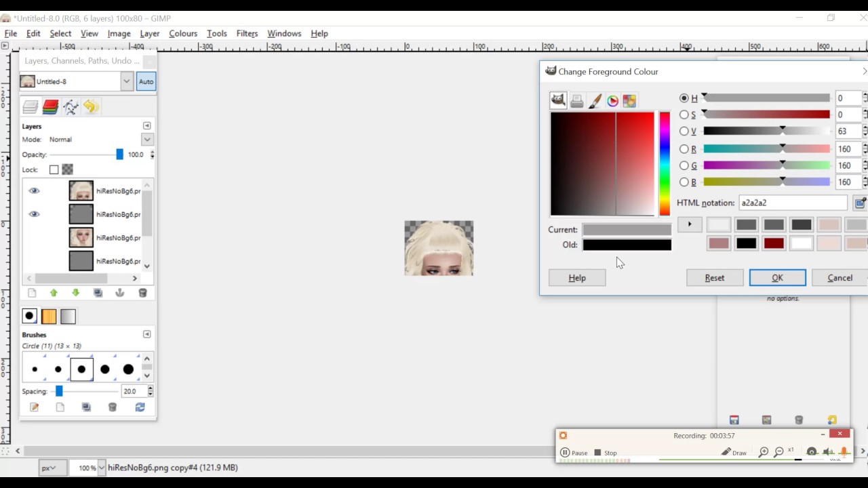
Task: Open the color wheel selector
Action: 612,100
